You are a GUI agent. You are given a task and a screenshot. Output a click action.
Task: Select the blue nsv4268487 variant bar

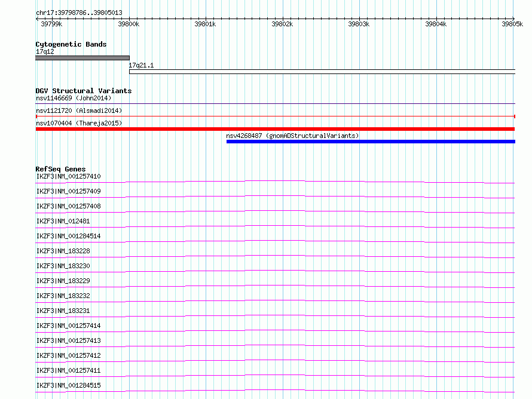[371, 142]
